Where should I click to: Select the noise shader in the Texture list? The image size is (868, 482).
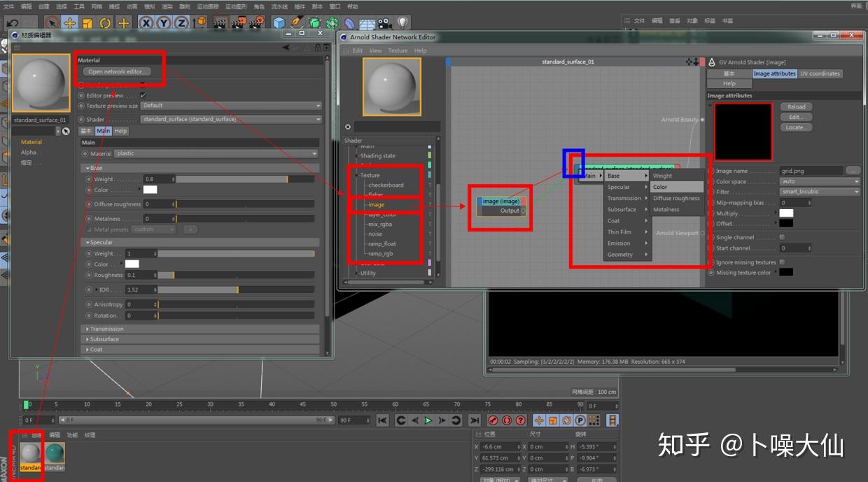(376, 234)
